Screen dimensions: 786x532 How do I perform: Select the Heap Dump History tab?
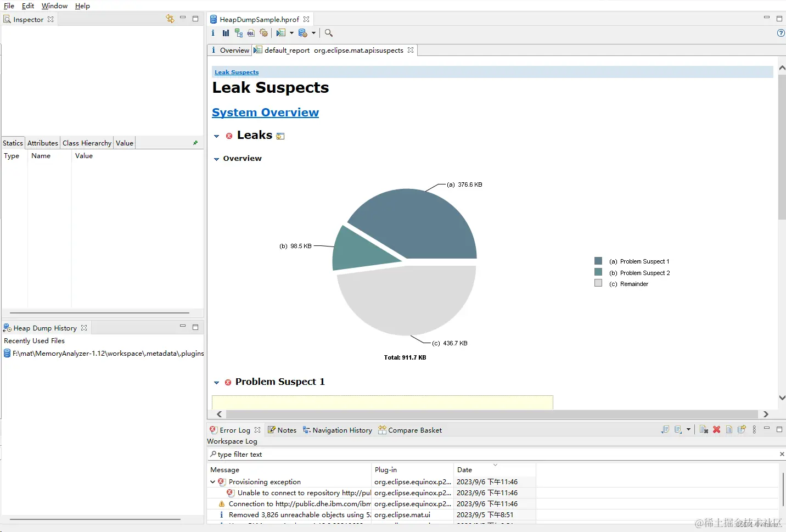(45, 328)
